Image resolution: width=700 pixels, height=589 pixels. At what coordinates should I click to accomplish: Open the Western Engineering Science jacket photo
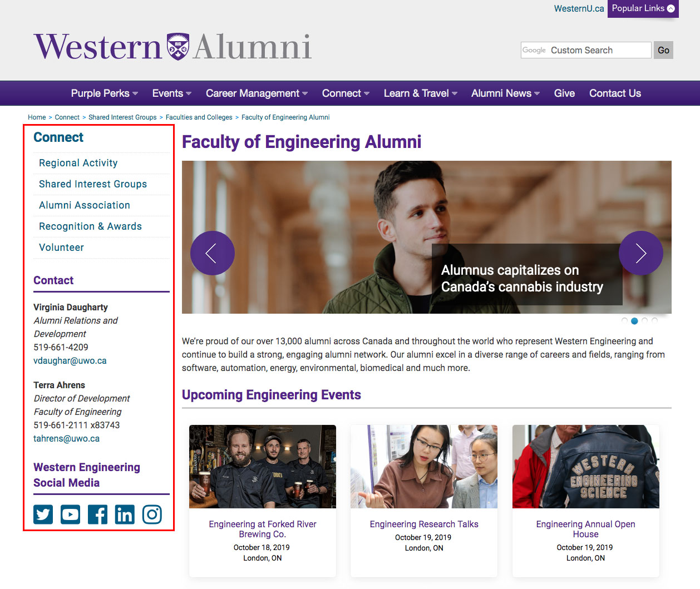point(586,467)
